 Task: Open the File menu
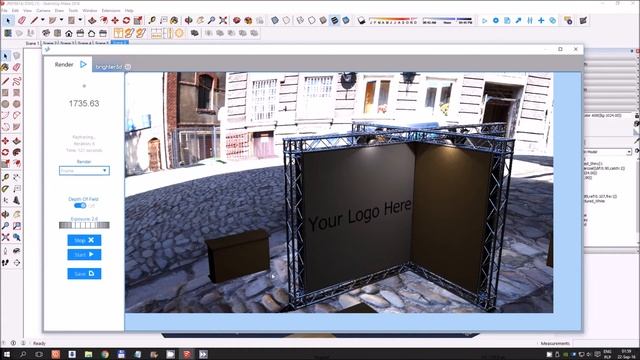pos(4,10)
